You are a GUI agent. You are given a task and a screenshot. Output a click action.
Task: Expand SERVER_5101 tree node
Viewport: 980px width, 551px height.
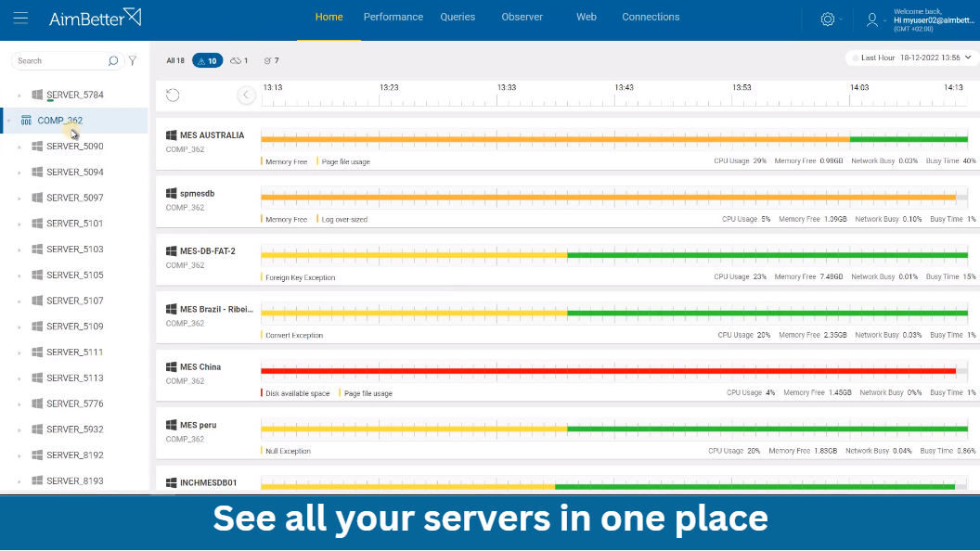click(x=19, y=224)
